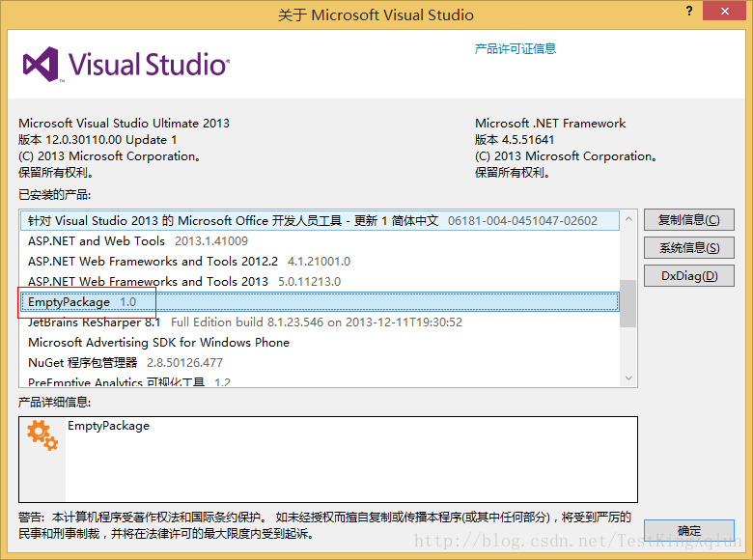Image resolution: width=753 pixels, height=560 pixels.
Task: Click the product list scrollbar thumb
Action: [627, 303]
